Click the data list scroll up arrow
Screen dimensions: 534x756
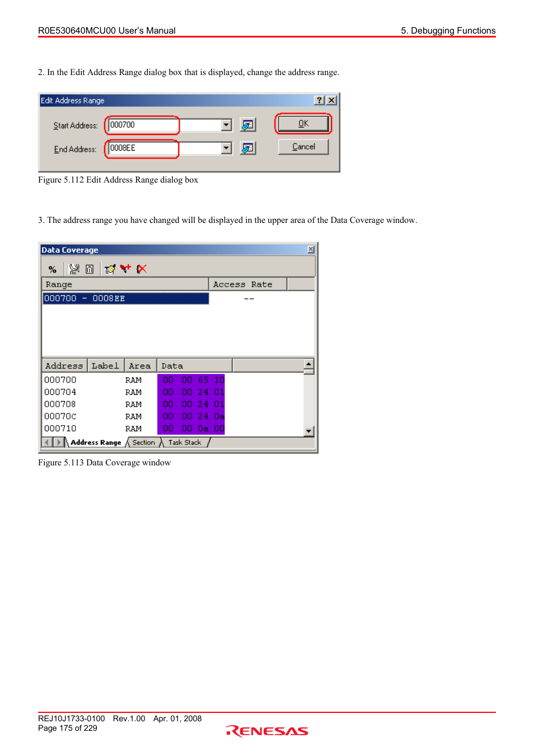tap(309, 365)
